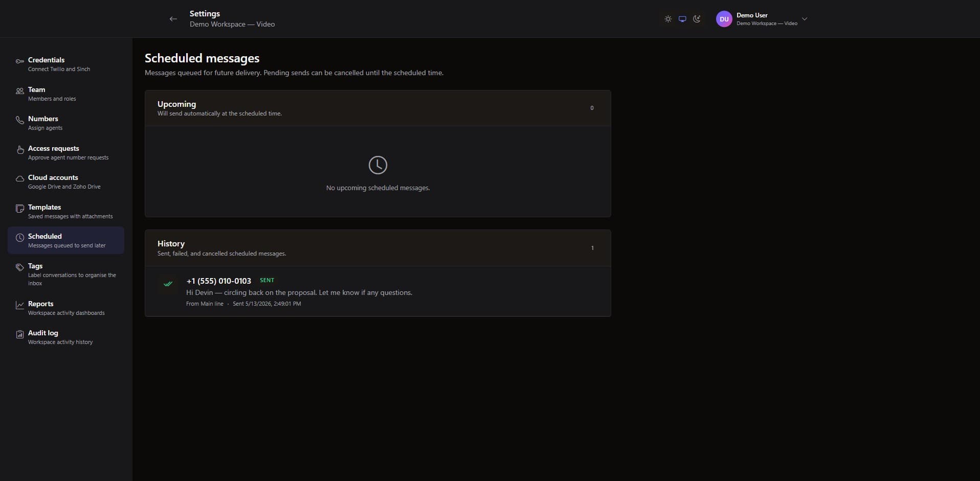Click the Access requests hand icon

point(20,150)
